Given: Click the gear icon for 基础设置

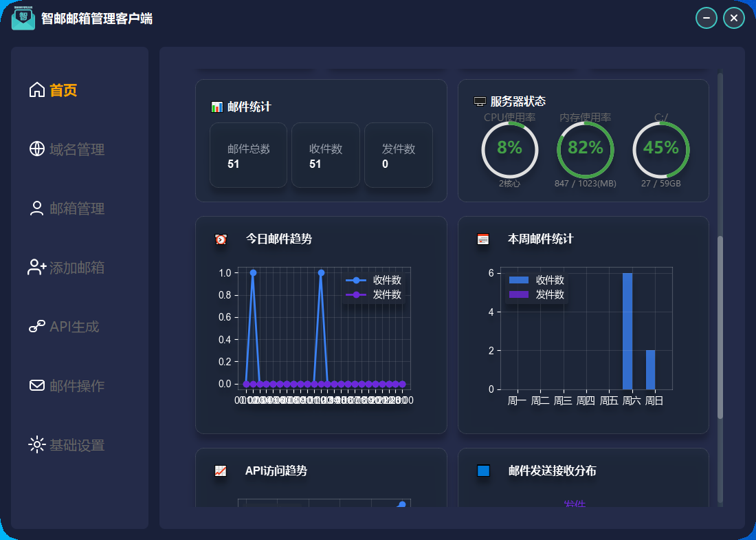Looking at the screenshot, I should pyautogui.click(x=36, y=445).
